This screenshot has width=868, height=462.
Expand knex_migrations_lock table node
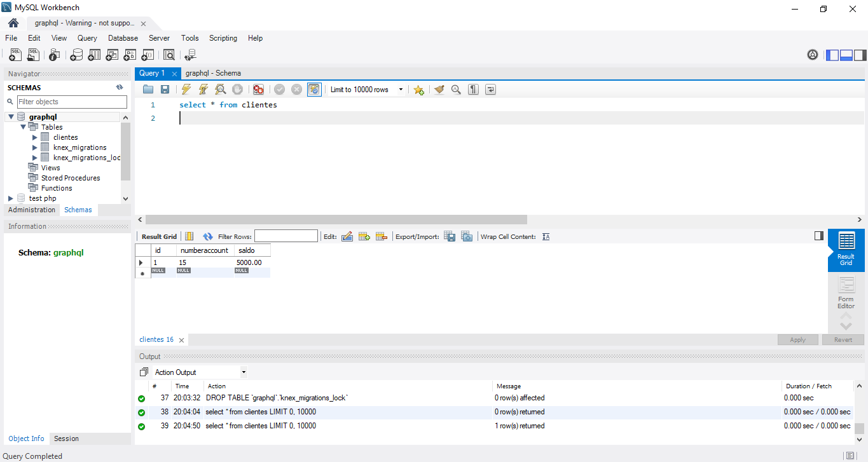click(35, 158)
